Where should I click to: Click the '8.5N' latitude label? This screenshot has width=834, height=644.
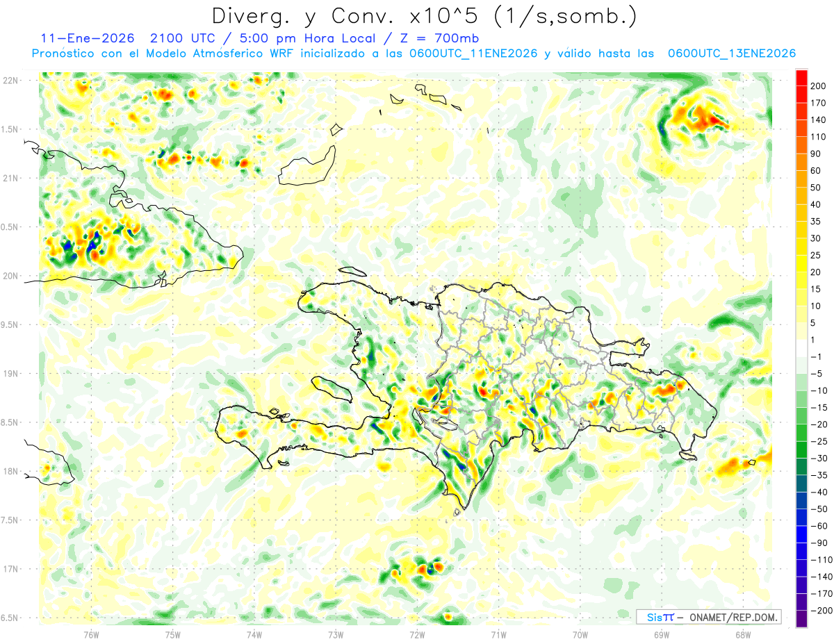10,422
